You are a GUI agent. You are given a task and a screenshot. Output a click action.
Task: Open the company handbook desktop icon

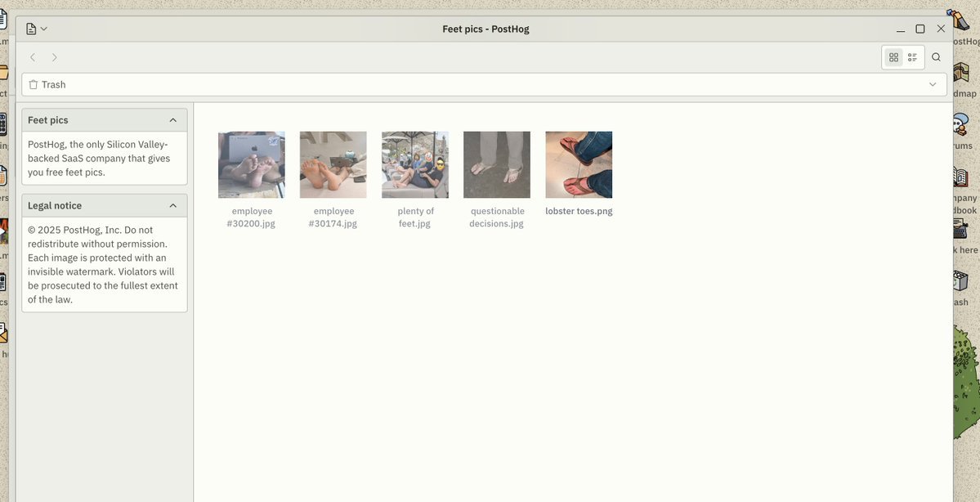(962, 180)
